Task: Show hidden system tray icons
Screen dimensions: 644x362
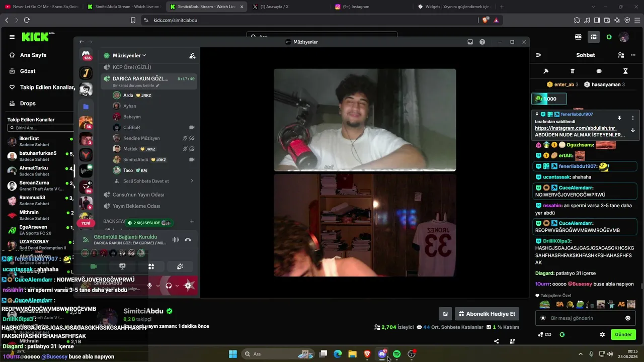Action: point(580,354)
